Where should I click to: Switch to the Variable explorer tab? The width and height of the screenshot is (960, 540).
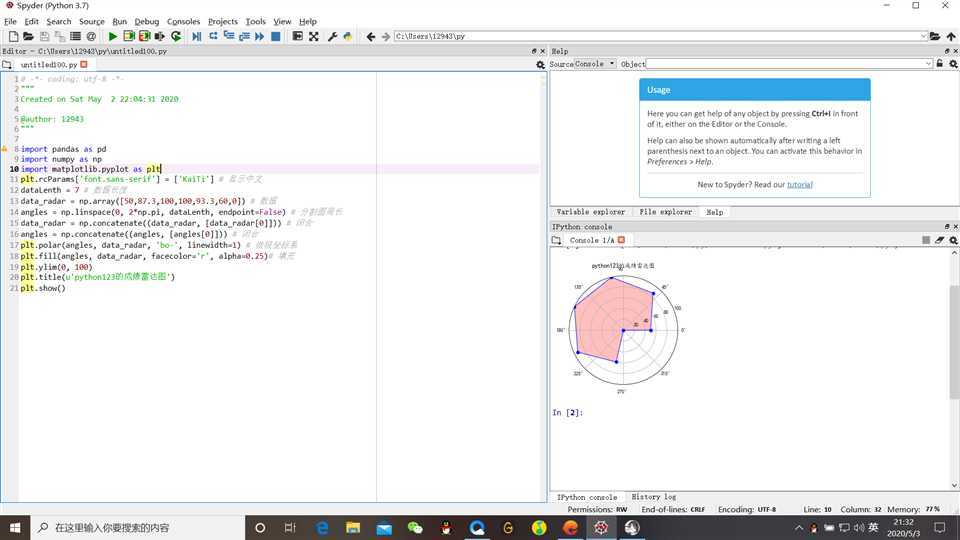pos(591,212)
